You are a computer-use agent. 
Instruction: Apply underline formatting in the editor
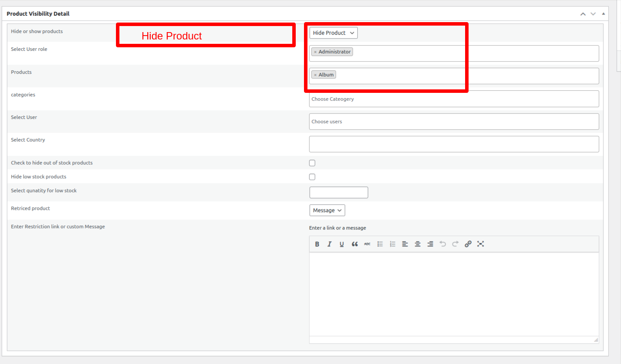click(342, 244)
